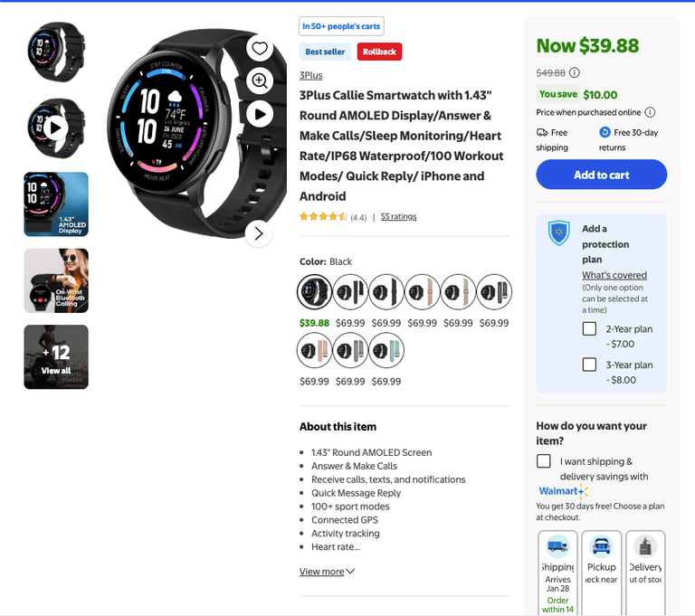Enable Walmart+ shipping and delivery savings checkbox
Screen dimensions: 695x616
[x=543, y=461]
